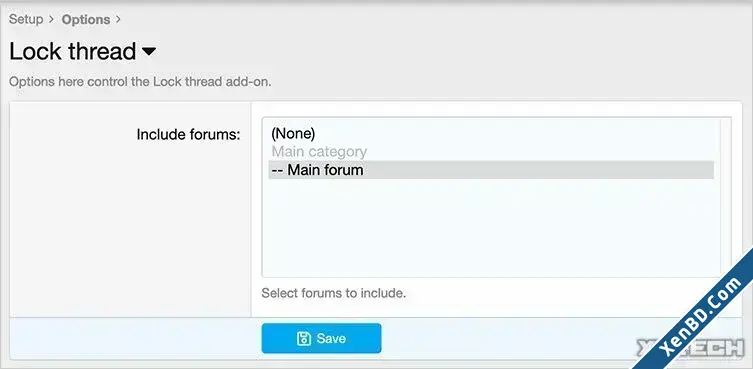
Task: Click the Lock thread page title text
Action: pyautogui.click(x=73, y=51)
